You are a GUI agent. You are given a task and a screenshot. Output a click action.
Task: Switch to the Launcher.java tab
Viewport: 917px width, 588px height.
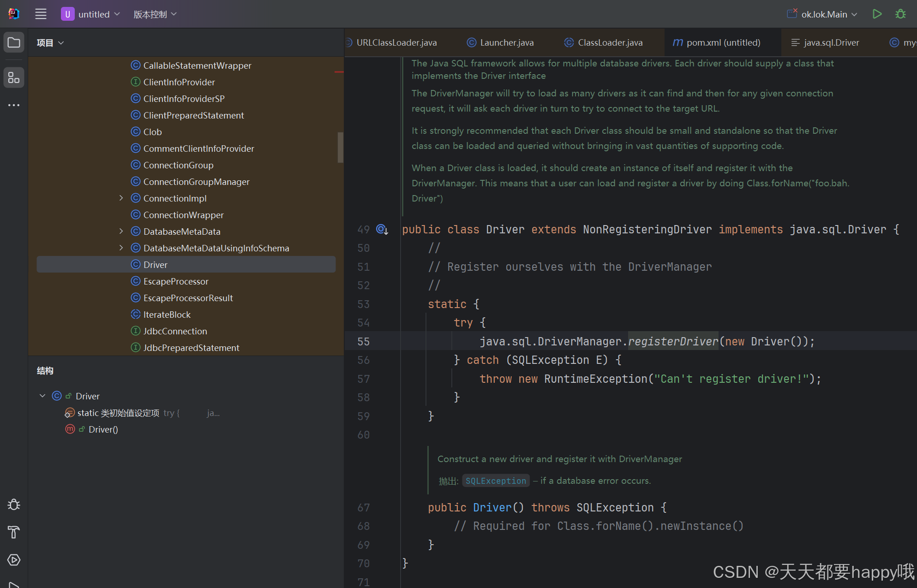pos(506,42)
